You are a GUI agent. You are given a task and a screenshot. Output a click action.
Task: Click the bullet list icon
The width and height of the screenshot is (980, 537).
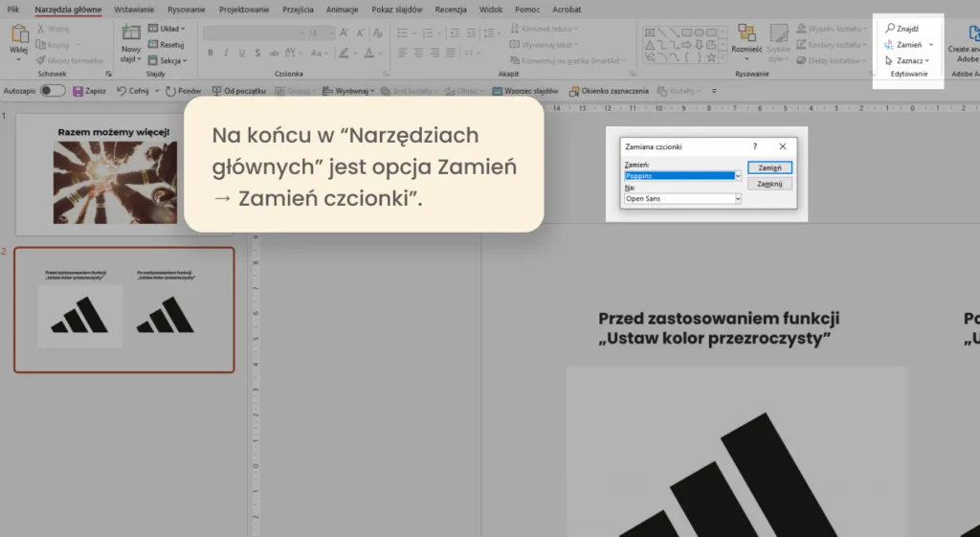click(403, 33)
